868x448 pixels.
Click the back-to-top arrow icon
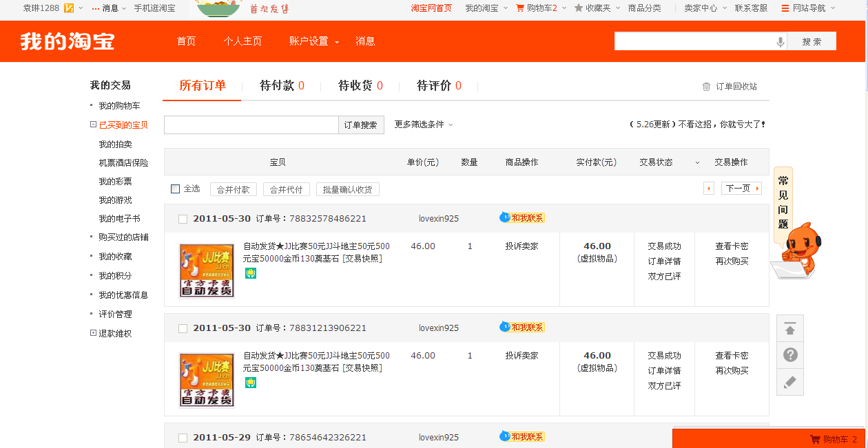[790, 329]
